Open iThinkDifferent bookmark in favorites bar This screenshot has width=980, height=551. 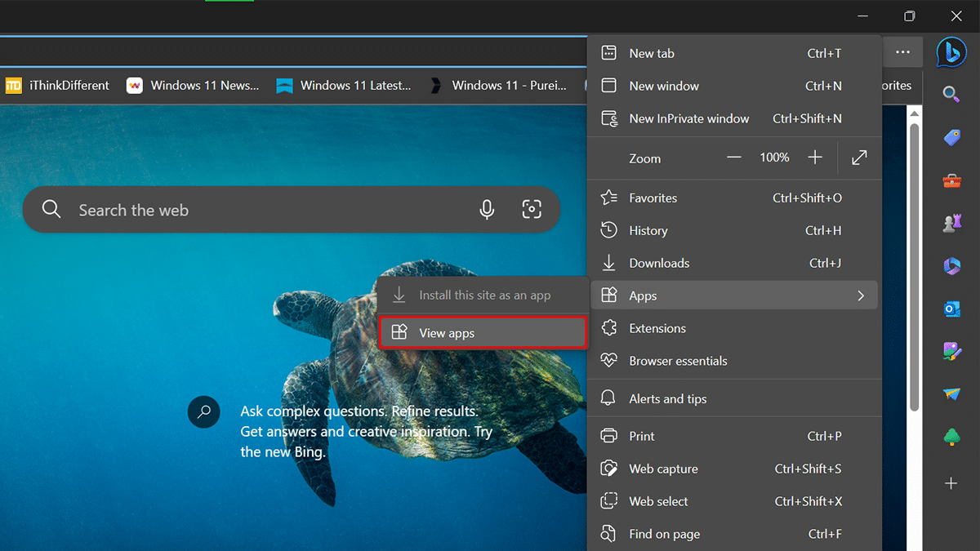point(58,85)
